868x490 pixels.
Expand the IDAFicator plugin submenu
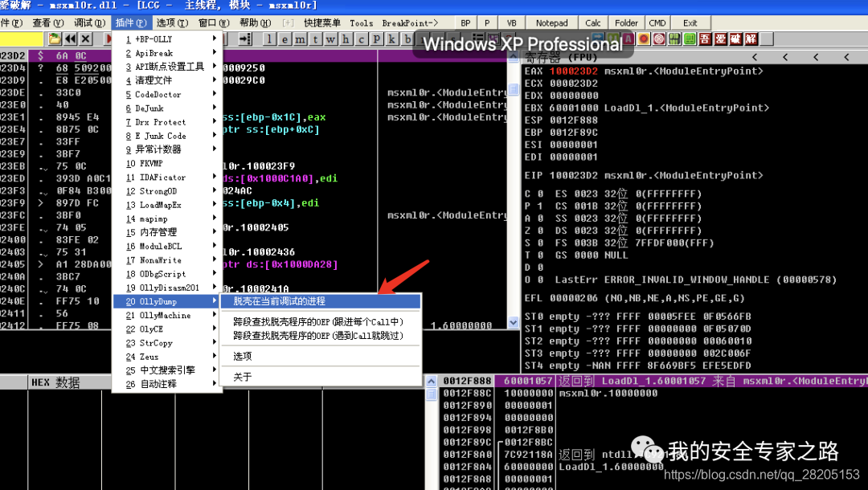click(x=167, y=178)
